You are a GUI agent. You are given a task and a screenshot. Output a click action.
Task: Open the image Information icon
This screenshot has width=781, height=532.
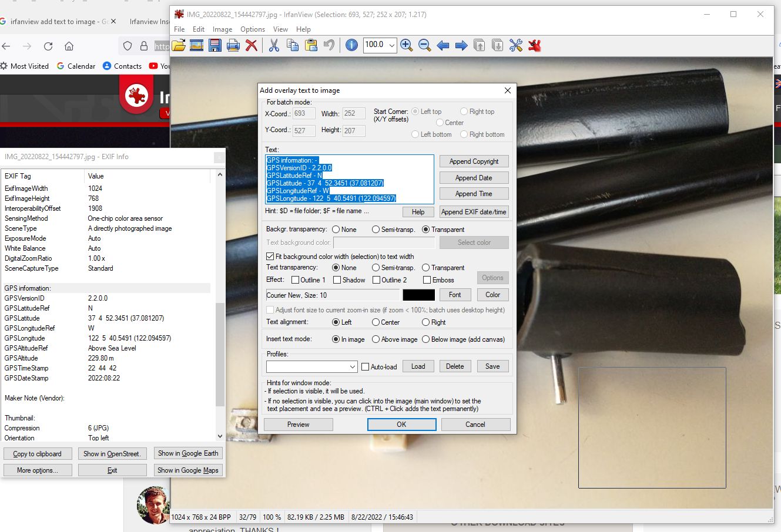351,45
